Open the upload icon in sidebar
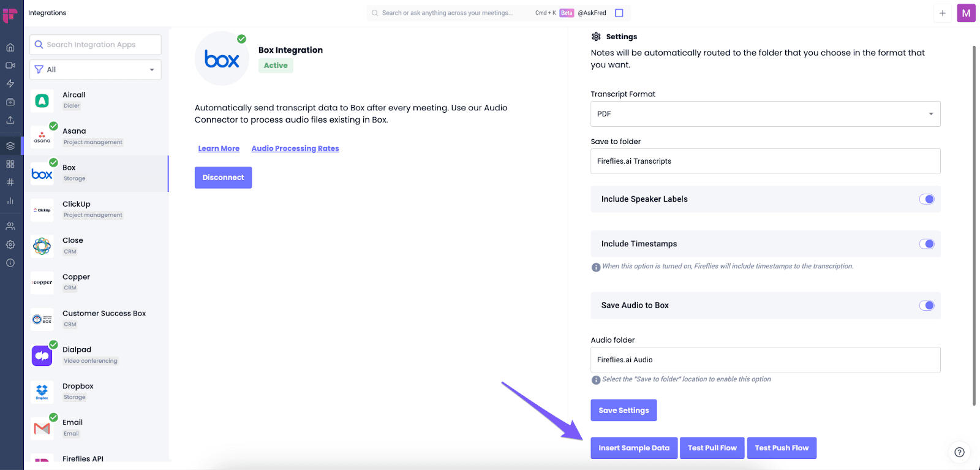The image size is (980, 470). point(10,120)
